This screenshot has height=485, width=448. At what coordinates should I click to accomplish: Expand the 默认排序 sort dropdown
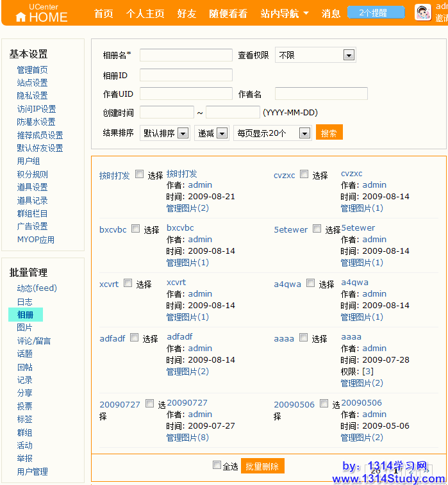coord(165,133)
